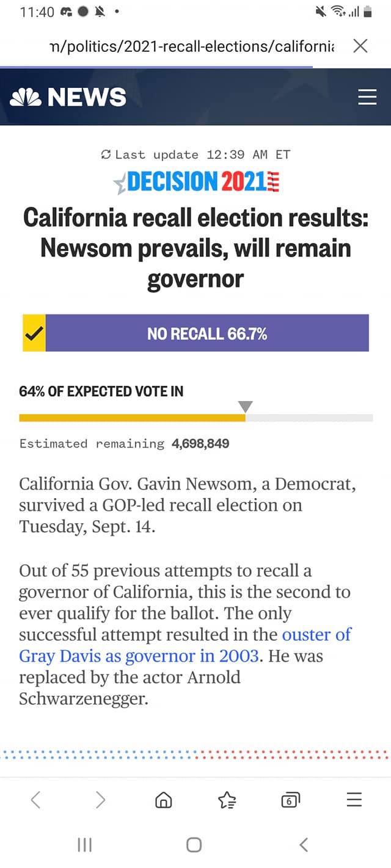Go back using browser back arrow
Image resolution: width=391 pixels, height=868 pixels.
[36, 799]
